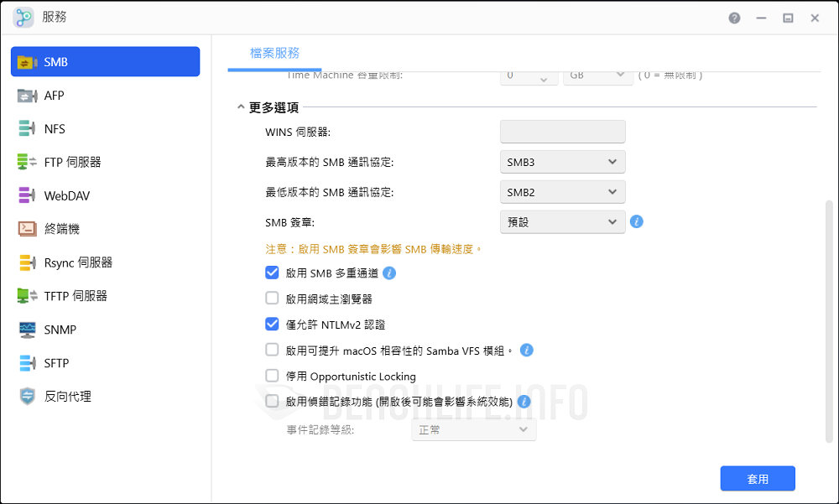Image resolution: width=839 pixels, height=504 pixels.
Task: Open the FTP 伺服器 sidebar icon
Action: coord(28,163)
